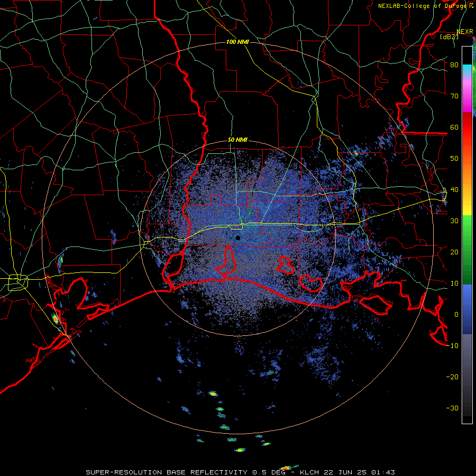Click the SUPER-RESOLUTION BASE REFLECTIVITY caption text

167,472
